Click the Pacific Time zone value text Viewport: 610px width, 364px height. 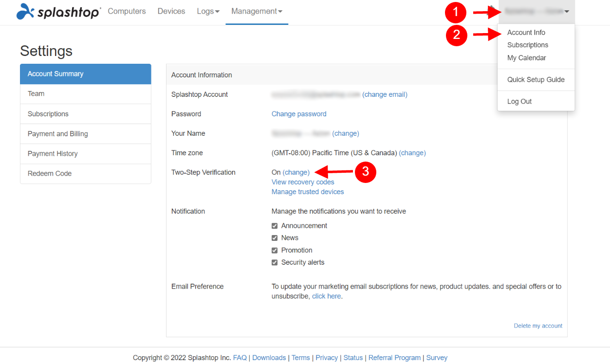334,153
